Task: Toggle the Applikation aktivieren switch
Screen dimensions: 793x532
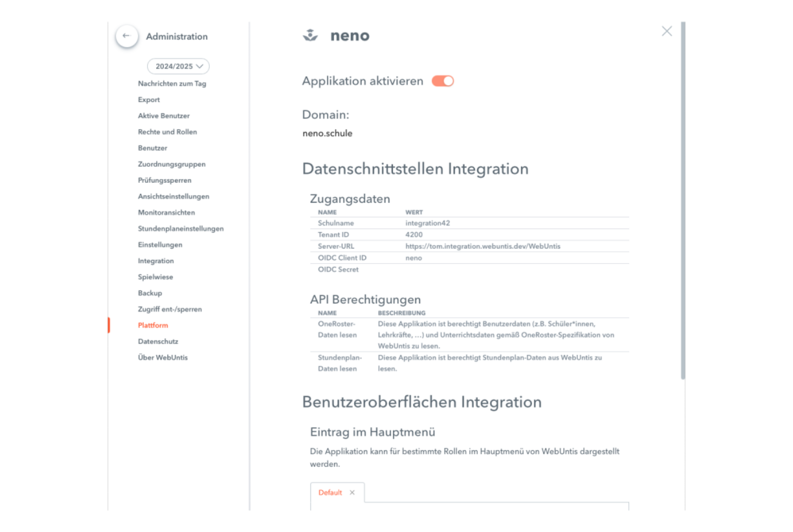Action: coord(442,81)
